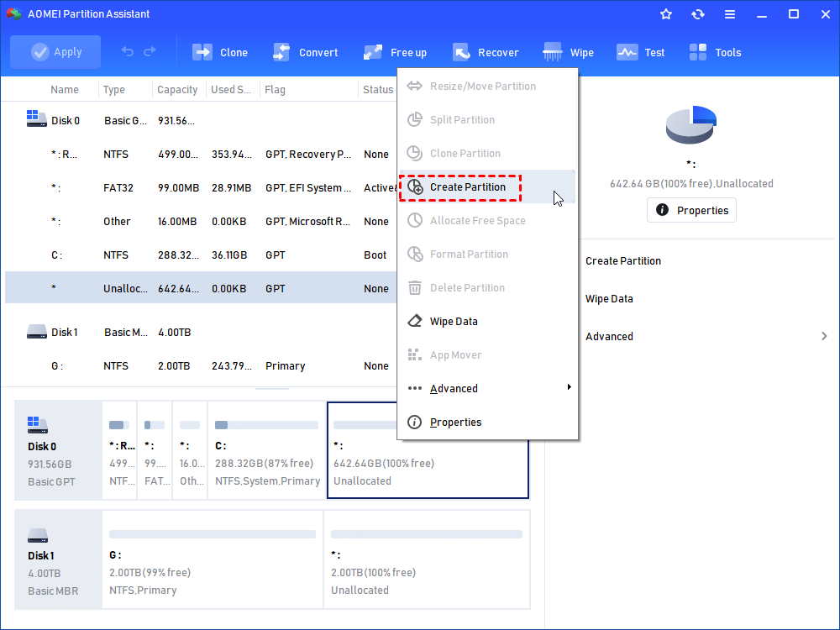Screen dimensions: 840x630
Task: Select Disk 1 block in disk map
Action: [x=58, y=559]
